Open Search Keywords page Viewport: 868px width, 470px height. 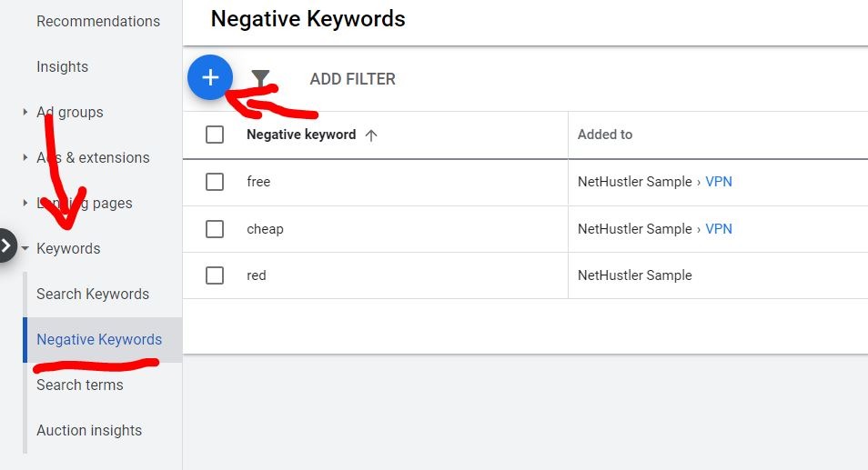coord(93,295)
